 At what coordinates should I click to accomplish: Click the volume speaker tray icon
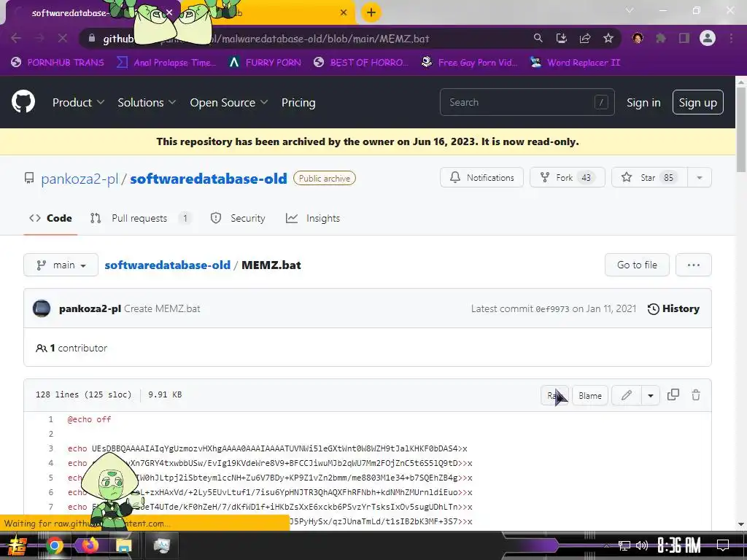(642, 545)
